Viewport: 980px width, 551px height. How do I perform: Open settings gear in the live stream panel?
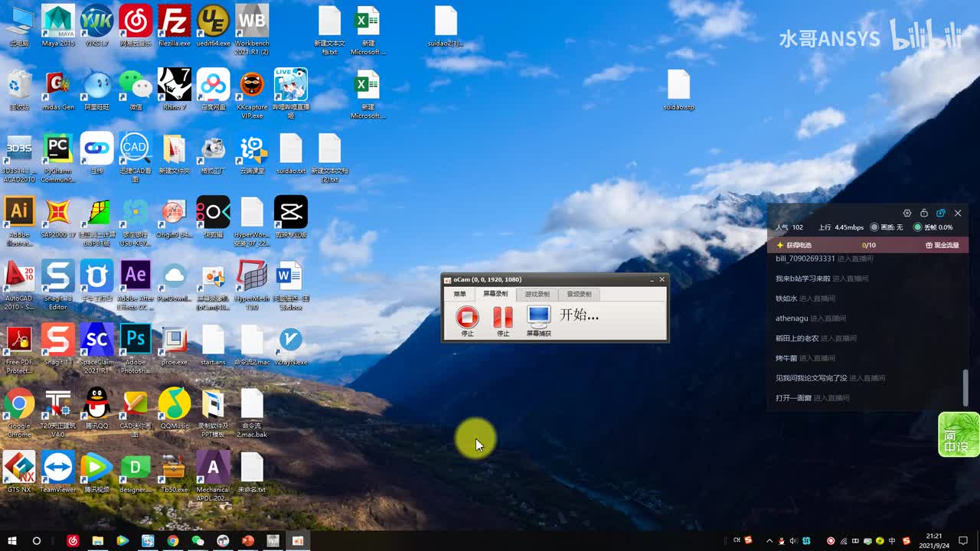(907, 214)
